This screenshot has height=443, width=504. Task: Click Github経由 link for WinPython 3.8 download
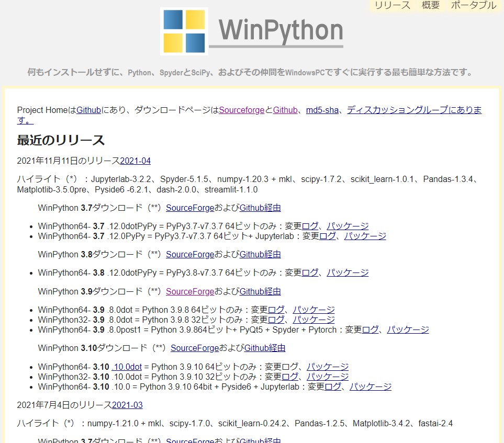click(x=260, y=254)
